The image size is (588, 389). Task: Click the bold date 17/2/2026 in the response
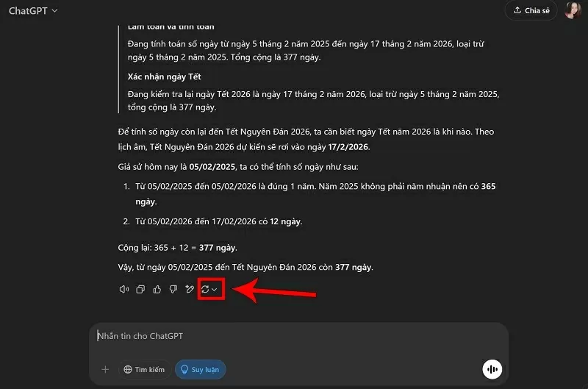[x=347, y=147]
